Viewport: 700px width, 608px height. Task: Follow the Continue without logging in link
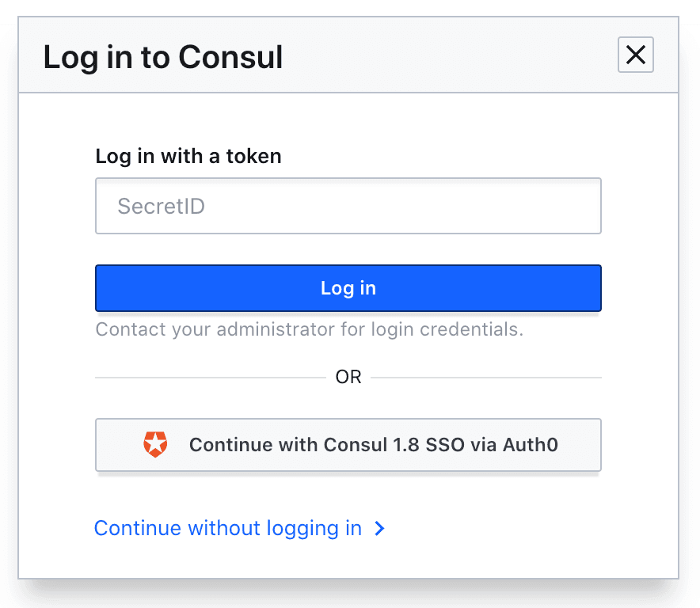[x=228, y=529]
